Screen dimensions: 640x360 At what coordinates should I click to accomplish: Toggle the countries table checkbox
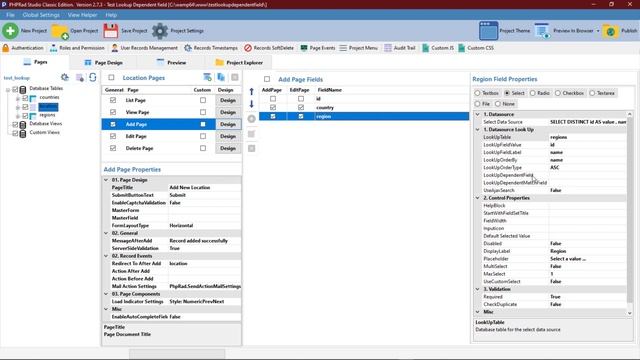tap(25, 98)
